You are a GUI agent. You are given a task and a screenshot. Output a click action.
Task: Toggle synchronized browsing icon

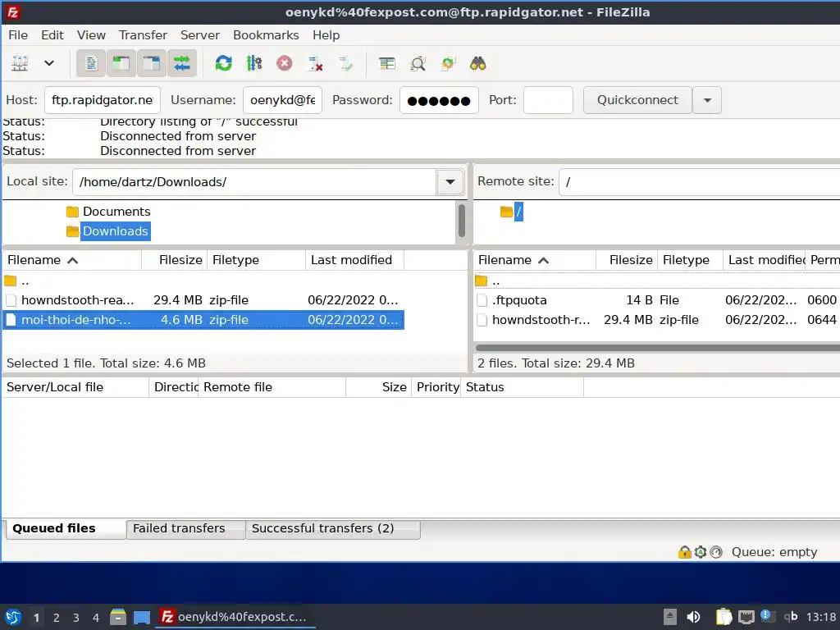tap(447, 64)
